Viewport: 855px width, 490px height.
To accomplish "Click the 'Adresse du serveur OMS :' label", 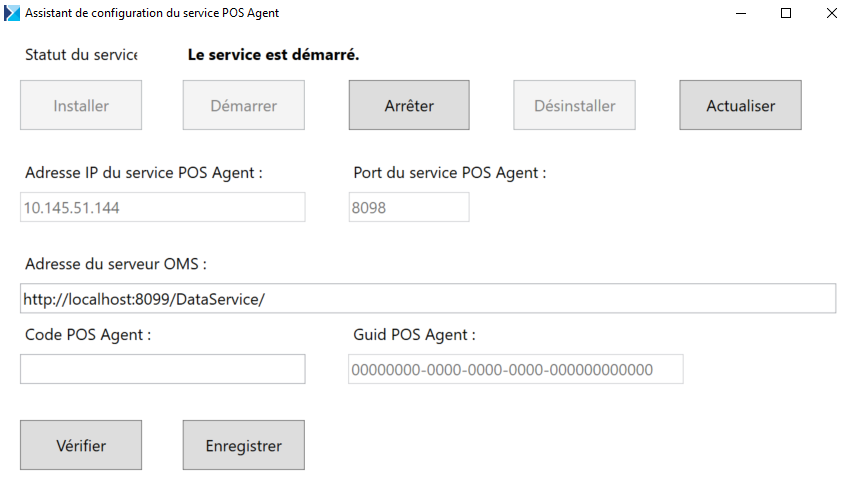I will (116, 264).
